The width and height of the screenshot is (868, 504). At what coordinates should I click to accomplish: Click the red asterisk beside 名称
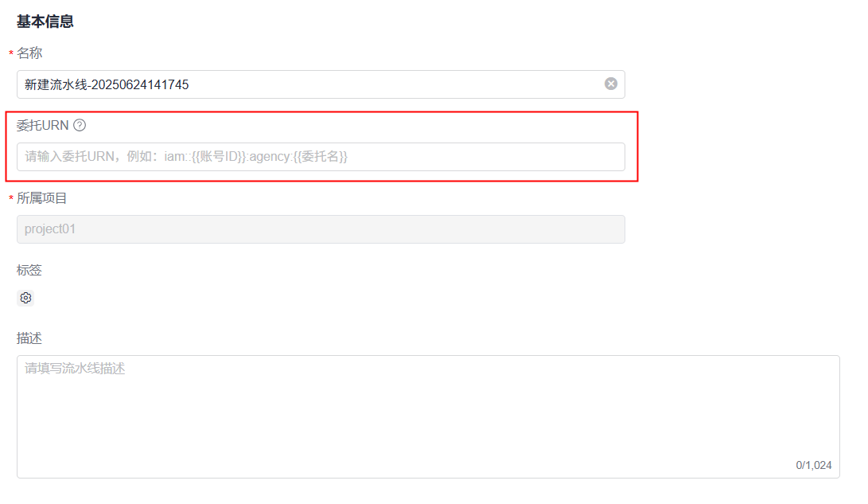click(x=11, y=54)
